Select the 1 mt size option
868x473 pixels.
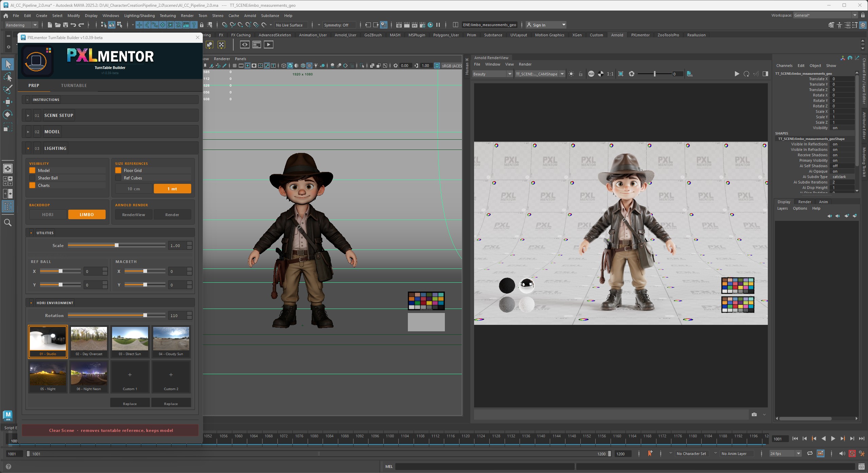pyautogui.click(x=173, y=189)
